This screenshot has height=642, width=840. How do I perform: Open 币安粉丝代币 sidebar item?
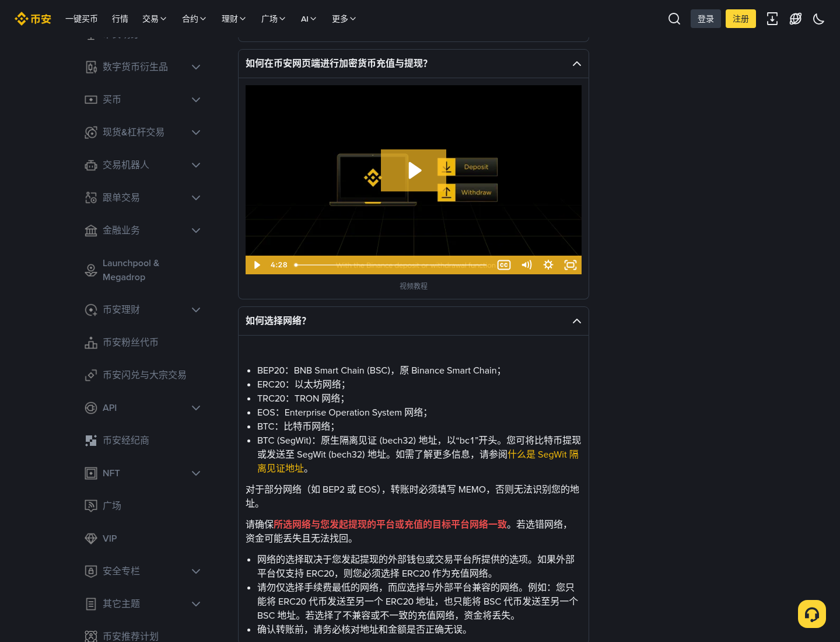coord(130,343)
